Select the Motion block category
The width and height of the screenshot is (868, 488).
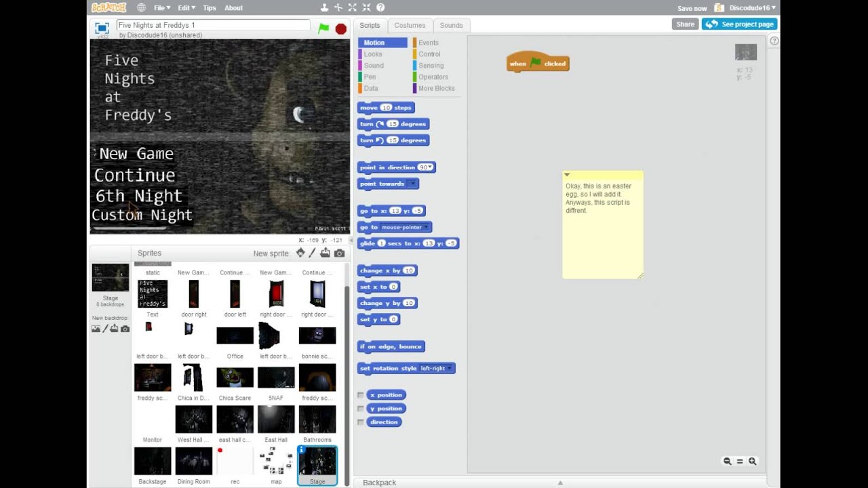382,43
